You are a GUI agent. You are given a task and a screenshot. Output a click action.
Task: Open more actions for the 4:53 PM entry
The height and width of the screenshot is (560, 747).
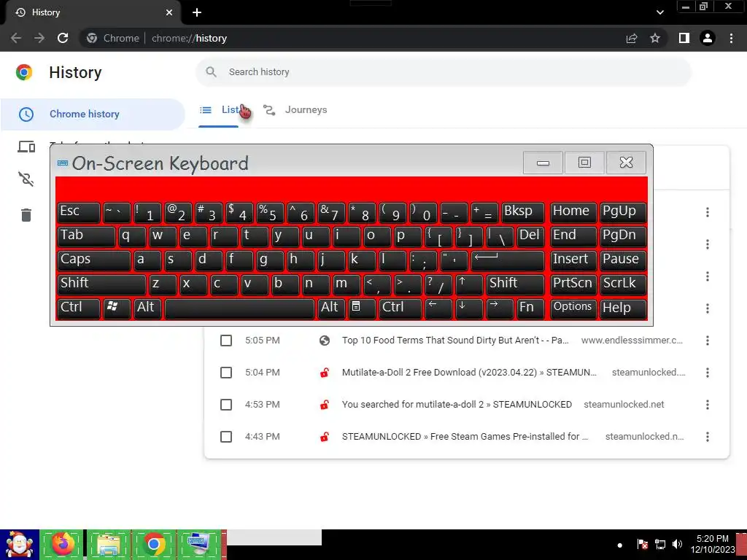click(708, 405)
